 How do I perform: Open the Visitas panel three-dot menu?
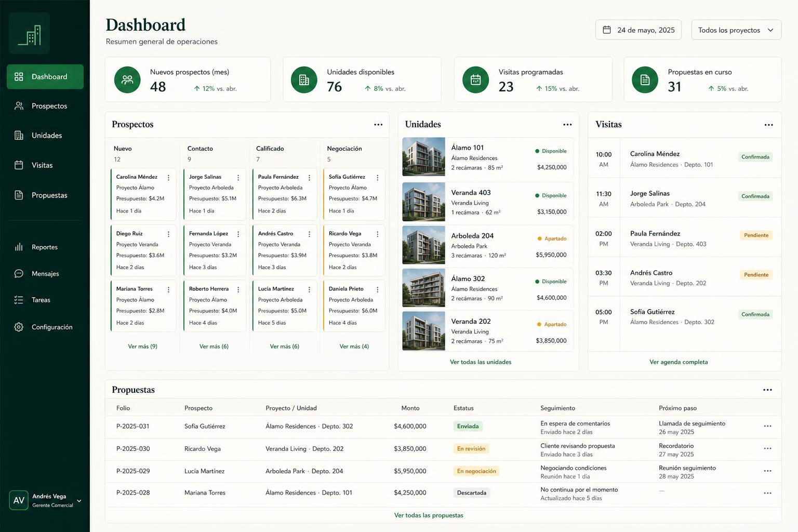point(768,125)
